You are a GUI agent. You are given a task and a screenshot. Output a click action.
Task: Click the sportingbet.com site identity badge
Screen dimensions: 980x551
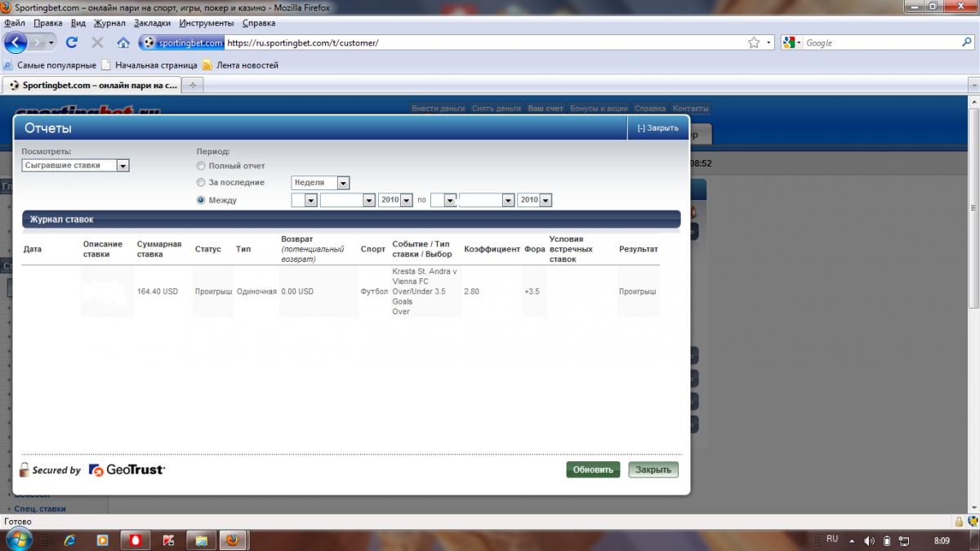click(x=181, y=42)
